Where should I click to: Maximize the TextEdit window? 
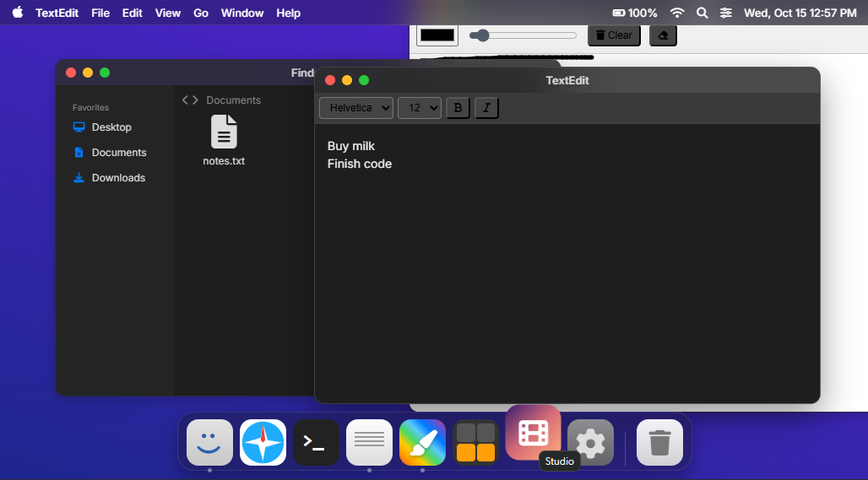coord(364,80)
